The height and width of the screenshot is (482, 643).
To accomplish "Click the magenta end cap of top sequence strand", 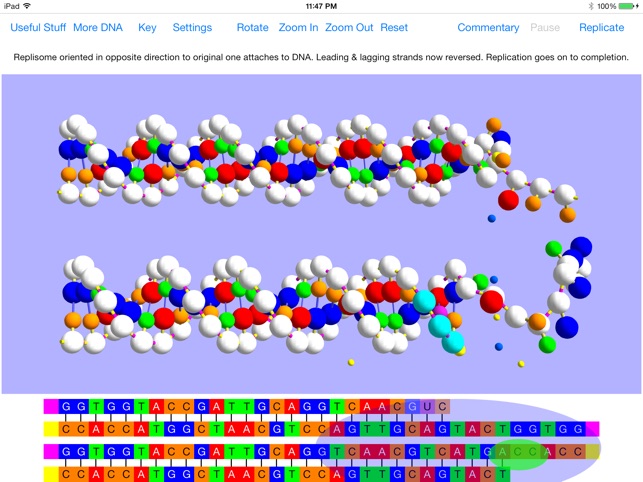I will click(x=51, y=407).
